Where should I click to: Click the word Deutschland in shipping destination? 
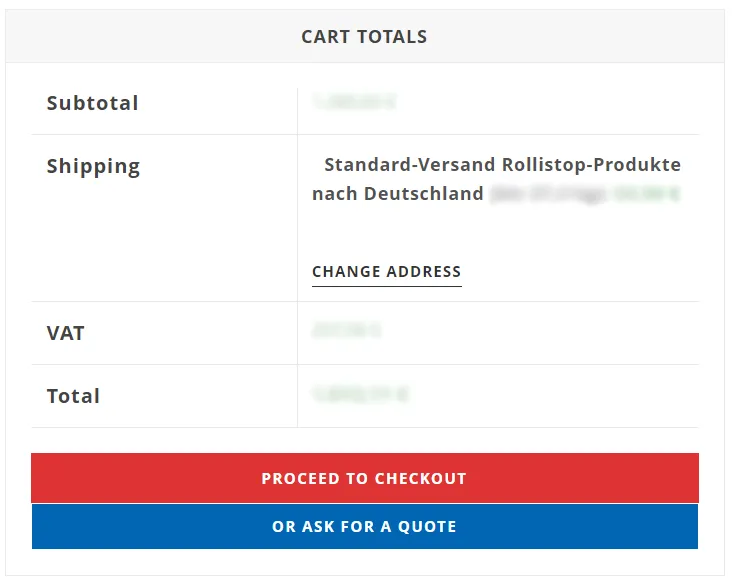[423, 194]
